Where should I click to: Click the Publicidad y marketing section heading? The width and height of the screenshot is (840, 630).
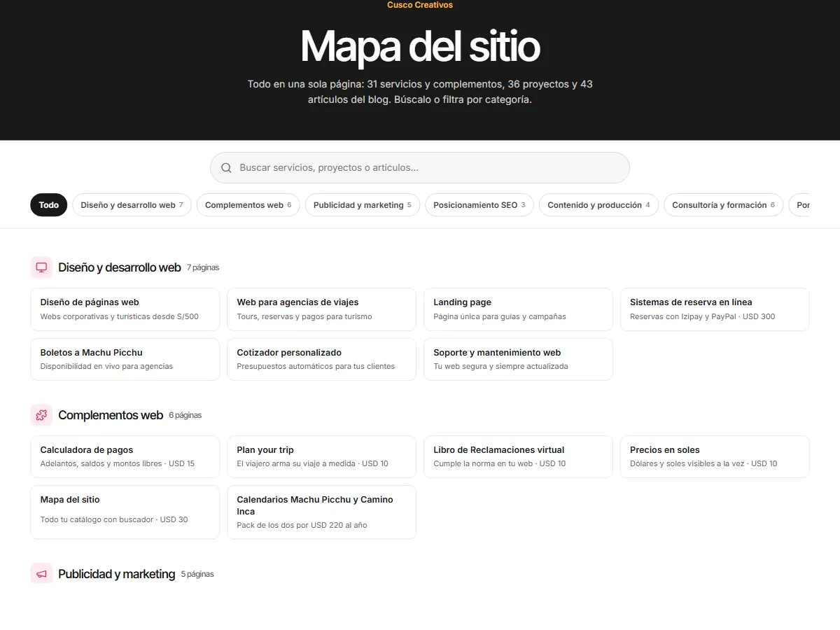pos(117,574)
